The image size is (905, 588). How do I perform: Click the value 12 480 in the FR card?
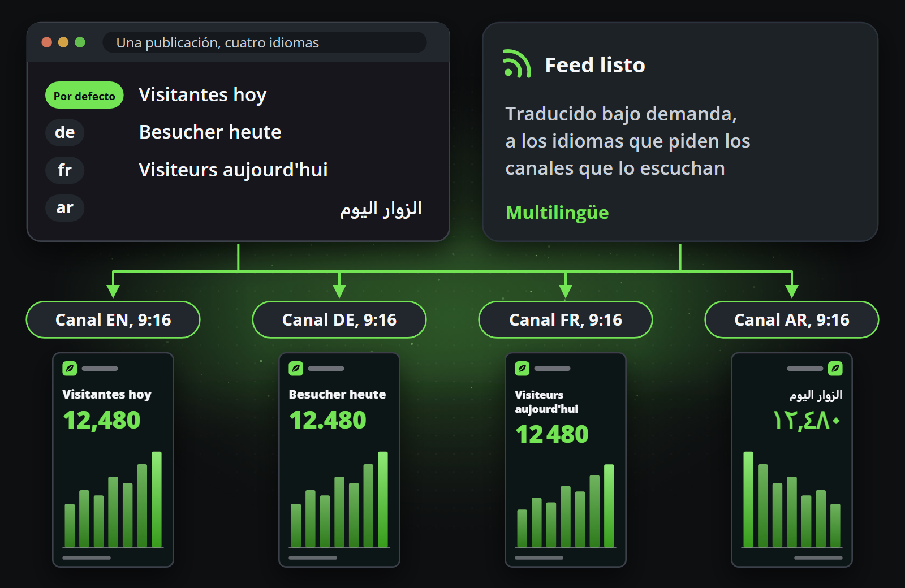[x=552, y=434]
